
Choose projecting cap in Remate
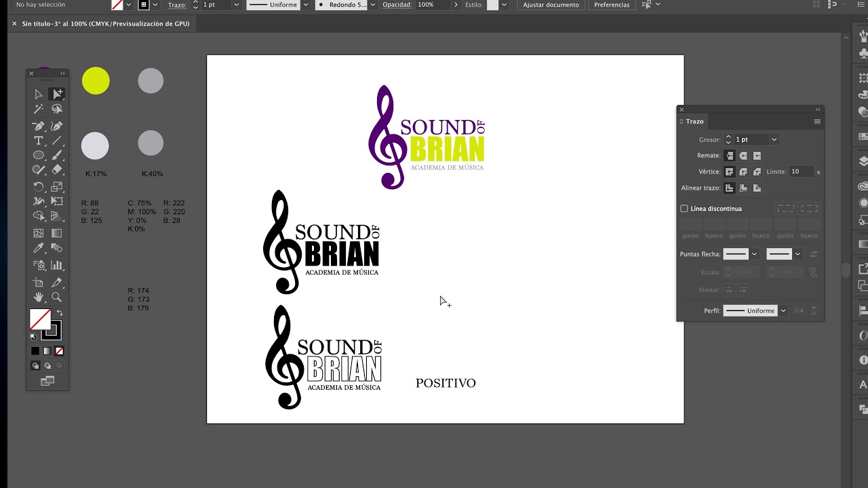pos(757,156)
